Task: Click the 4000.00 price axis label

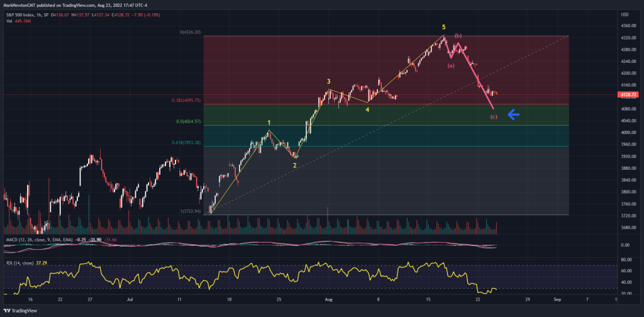Action: [x=629, y=133]
